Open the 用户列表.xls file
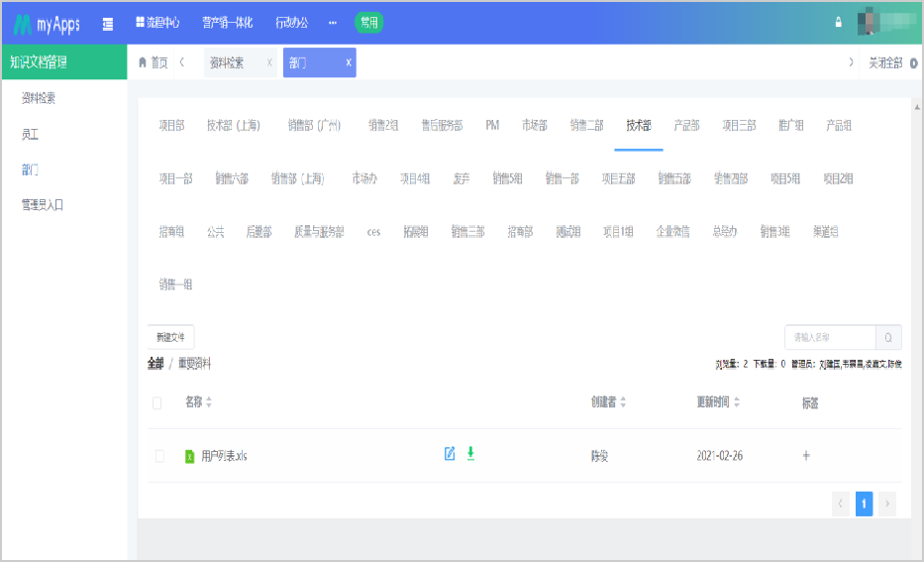 pyautogui.click(x=224, y=456)
